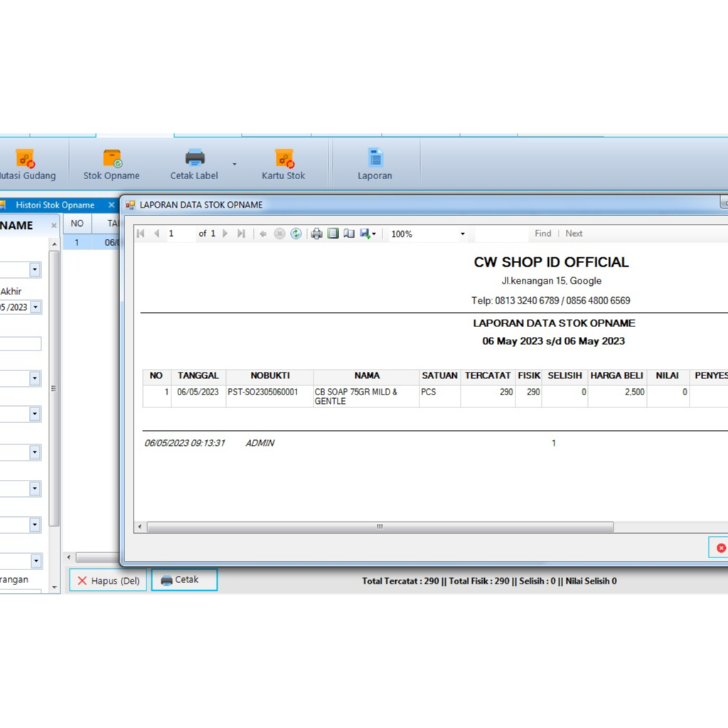
Task: Open the export save dropdown
Action: pyautogui.click(x=368, y=234)
